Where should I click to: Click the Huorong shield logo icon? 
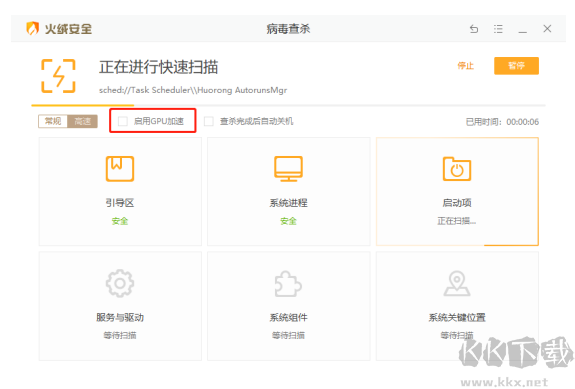(x=32, y=28)
